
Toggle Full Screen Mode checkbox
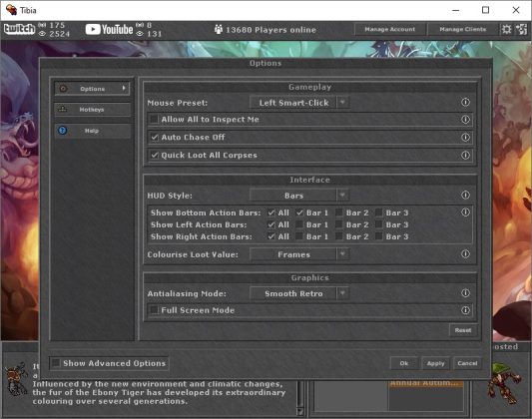point(155,310)
